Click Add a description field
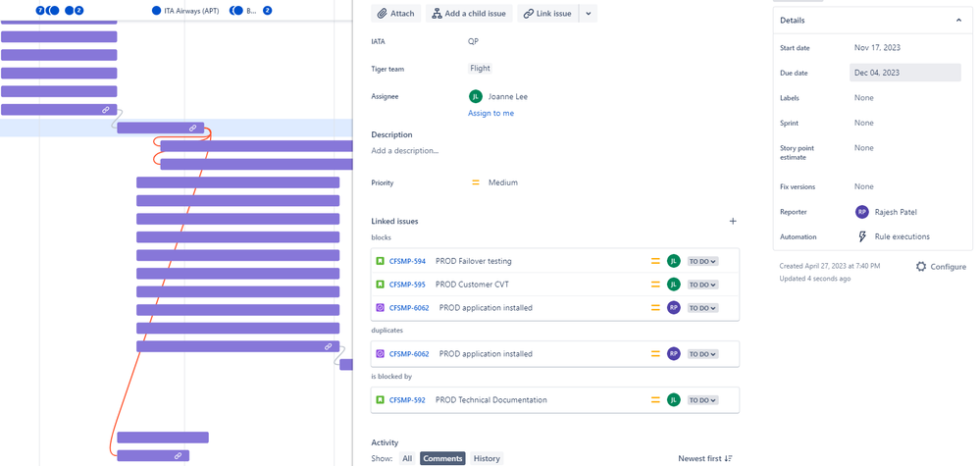Image resolution: width=980 pixels, height=466 pixels. [404, 150]
